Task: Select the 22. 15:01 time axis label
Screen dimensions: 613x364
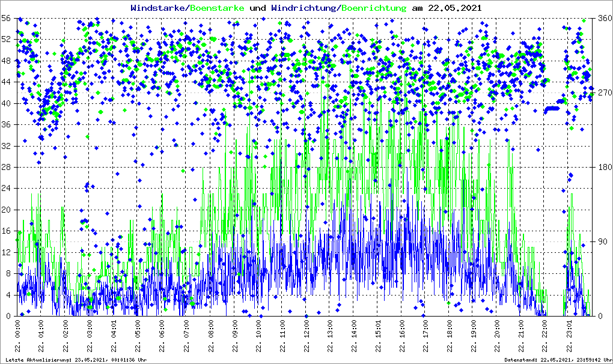Action: pyautogui.click(x=377, y=336)
